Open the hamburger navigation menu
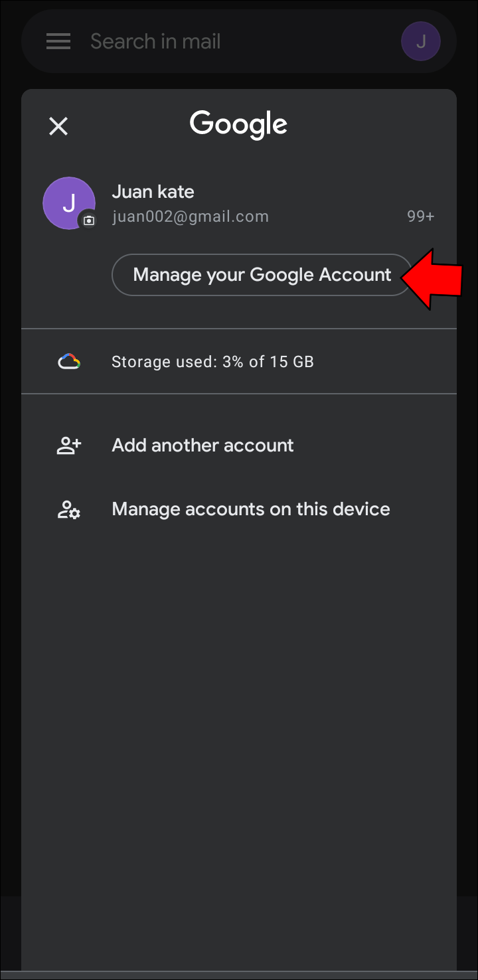478x980 pixels. pos(58,42)
